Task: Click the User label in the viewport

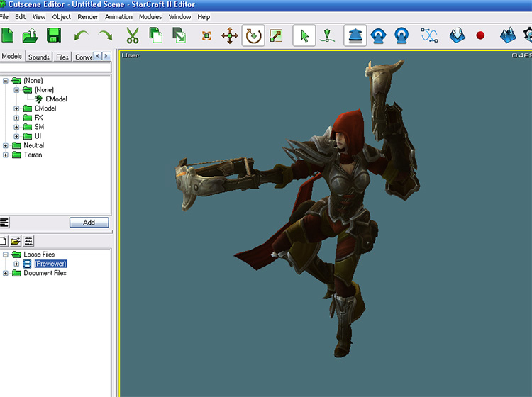Action: (131, 55)
